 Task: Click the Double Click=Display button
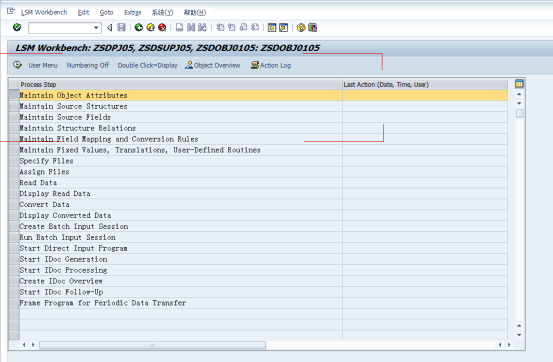point(147,65)
